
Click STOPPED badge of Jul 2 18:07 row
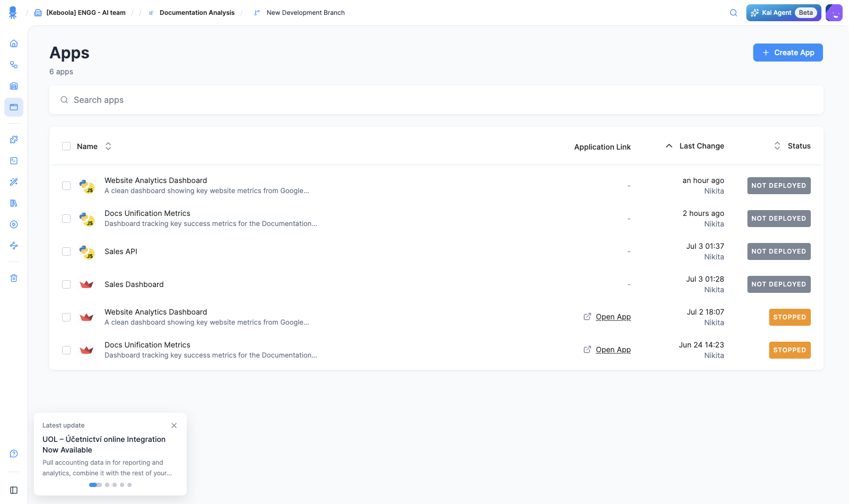coord(790,317)
